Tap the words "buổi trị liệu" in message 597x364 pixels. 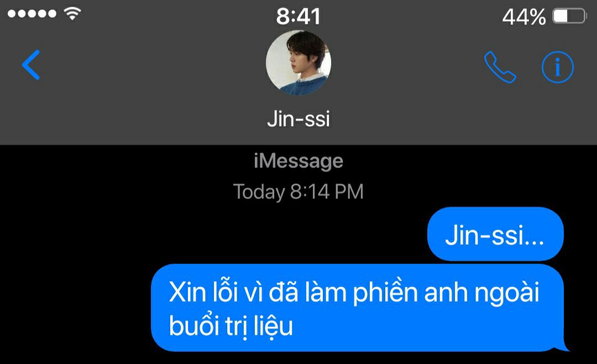click(x=231, y=326)
